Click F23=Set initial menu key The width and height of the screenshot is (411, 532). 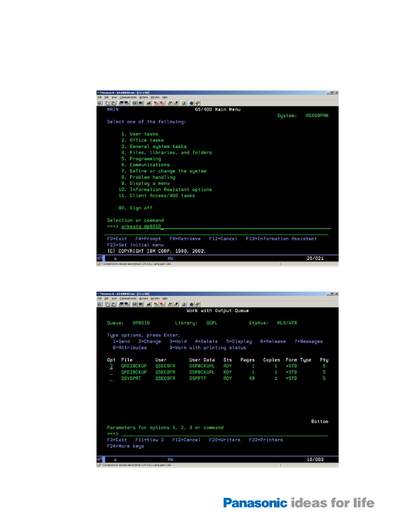point(135,245)
